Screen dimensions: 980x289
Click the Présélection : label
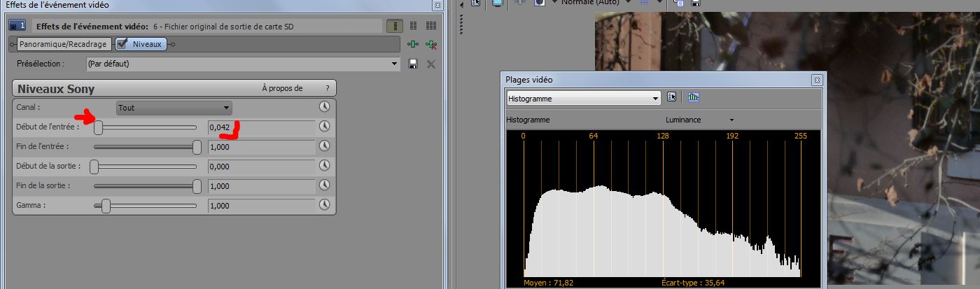tap(41, 64)
